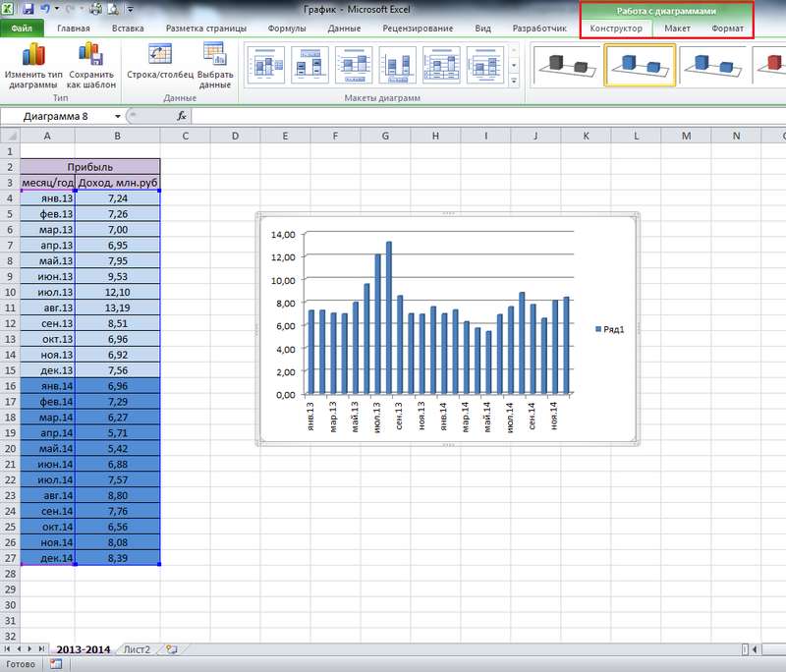Open Select Data dialog icon
This screenshot has height=672, width=786.
pos(215,54)
